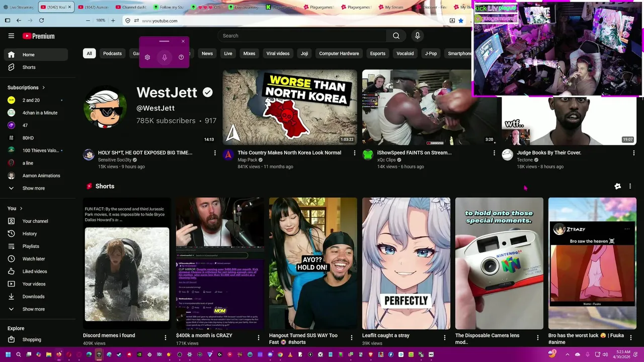Click the tracking protection shield icon
This screenshot has height=362, width=644.
coord(128,21)
